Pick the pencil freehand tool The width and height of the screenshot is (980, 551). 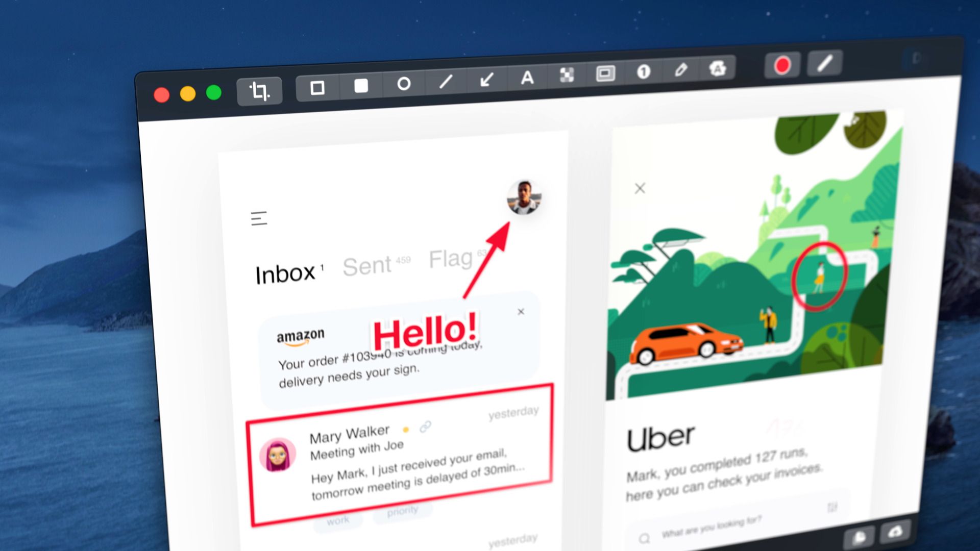[x=681, y=69]
